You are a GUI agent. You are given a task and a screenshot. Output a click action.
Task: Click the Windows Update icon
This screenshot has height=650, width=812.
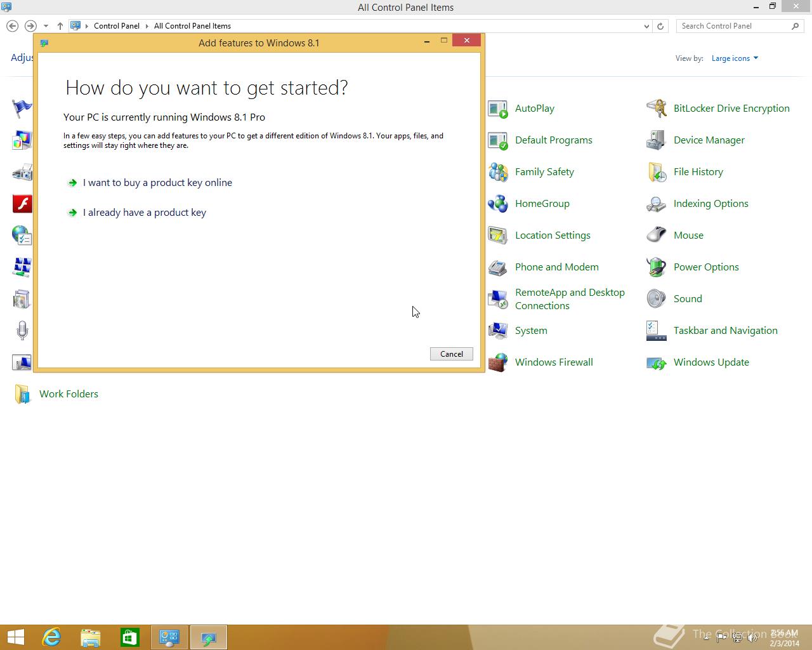(657, 362)
